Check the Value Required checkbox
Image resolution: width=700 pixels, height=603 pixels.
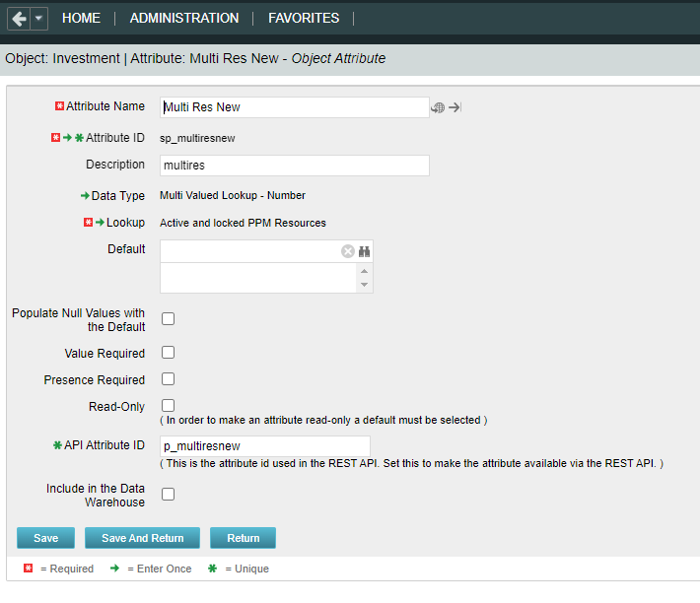(169, 353)
